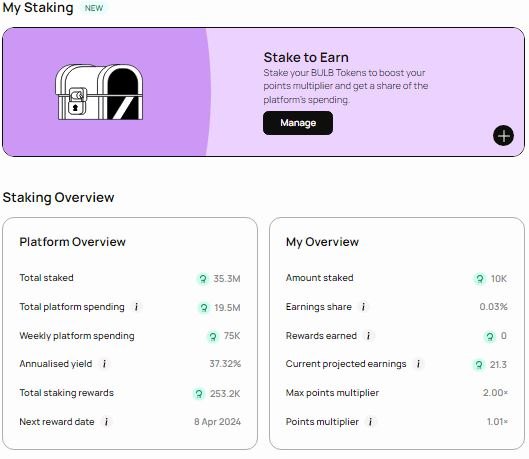Expand the black plus icon on banner
Screen dimensions: 529x459
click(x=503, y=136)
